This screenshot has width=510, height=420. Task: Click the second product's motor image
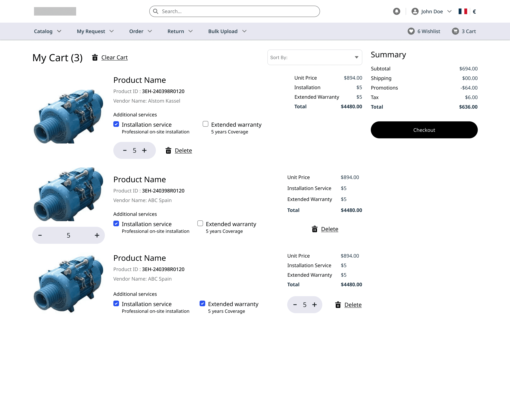[x=69, y=194]
